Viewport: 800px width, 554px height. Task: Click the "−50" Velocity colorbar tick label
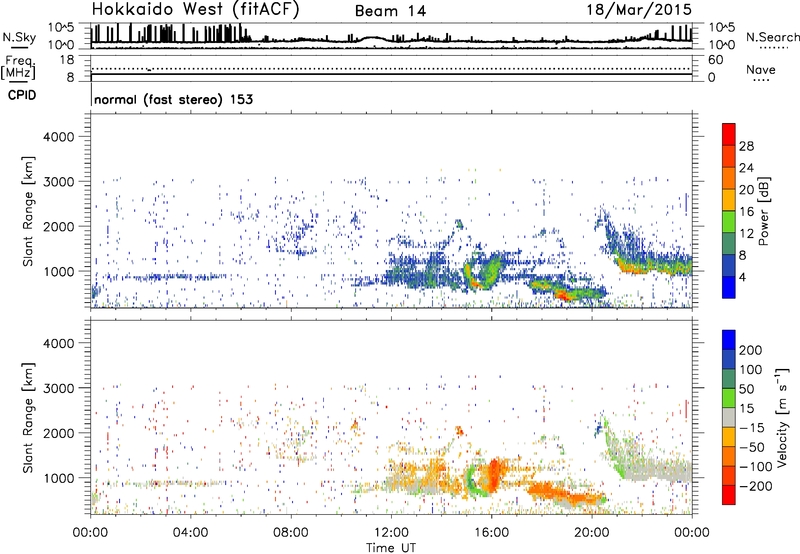(752, 447)
